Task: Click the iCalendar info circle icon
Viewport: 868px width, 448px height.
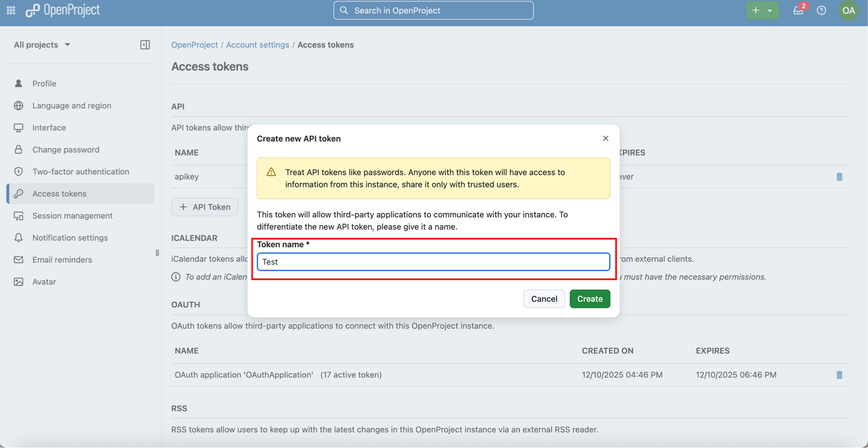Action: click(176, 277)
